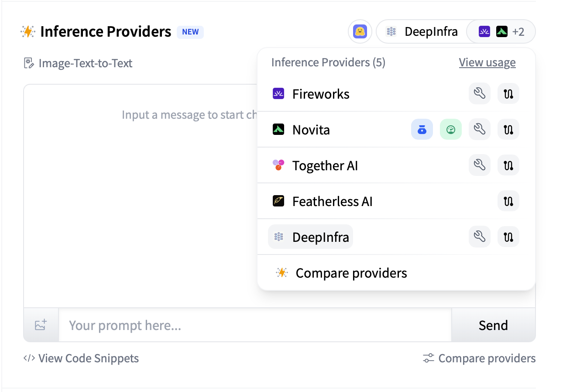Open the DeepInfra provider selector
Image resolution: width=563 pixels, height=392 pixels.
pyautogui.click(x=422, y=32)
